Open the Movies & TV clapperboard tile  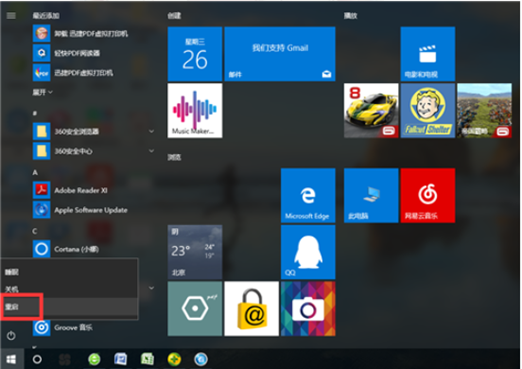428,54
